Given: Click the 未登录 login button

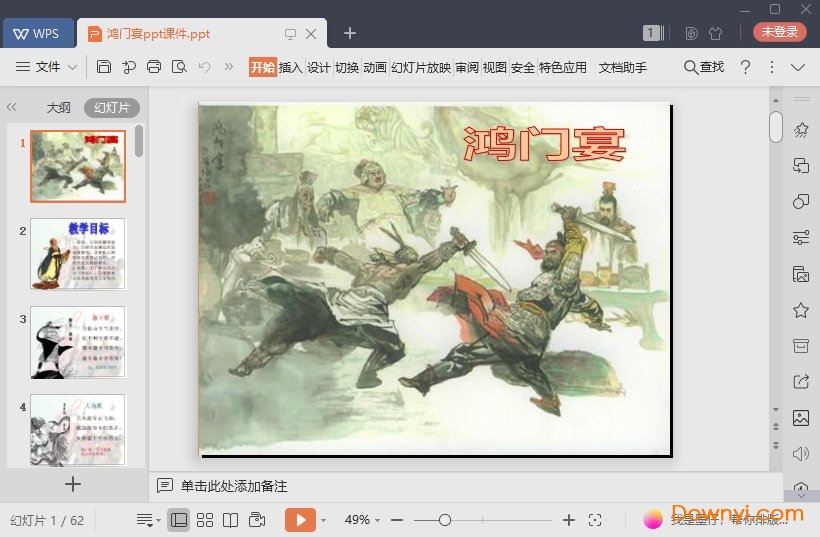Looking at the screenshot, I should click(x=779, y=32).
